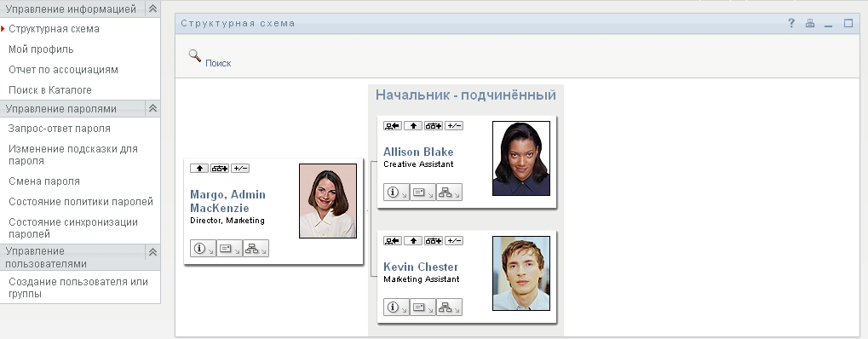
Task: Click the name Margo, Admin MacKenzie
Action: tap(227, 201)
